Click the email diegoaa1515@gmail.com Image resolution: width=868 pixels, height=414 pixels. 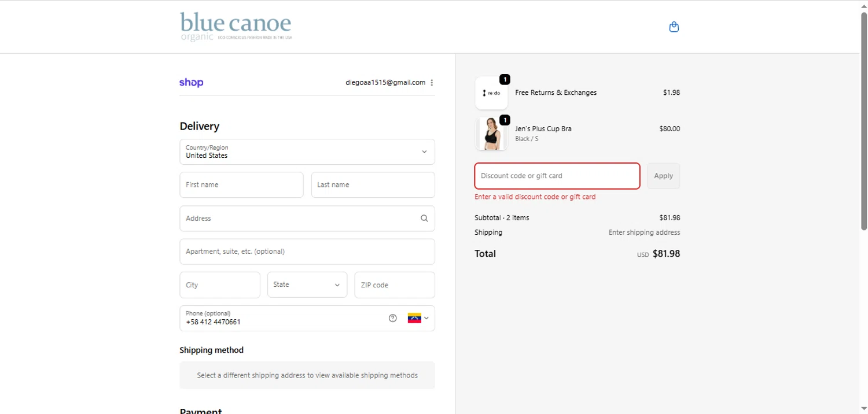[x=385, y=83]
